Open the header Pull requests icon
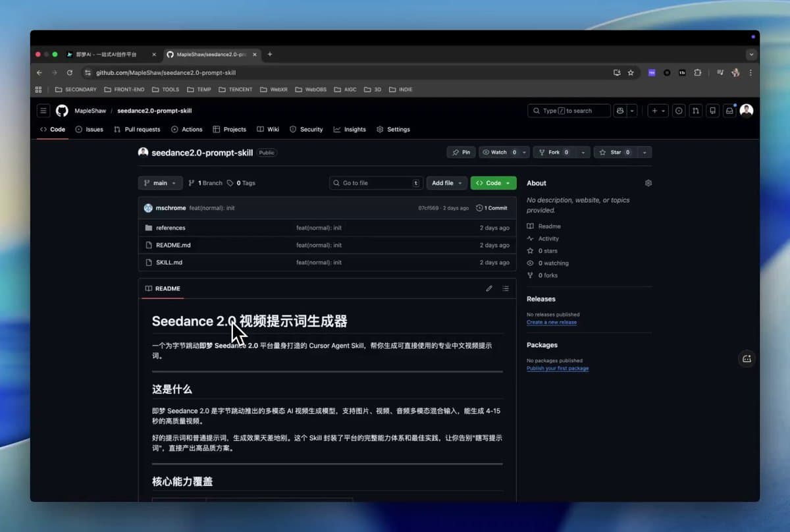 pos(696,111)
